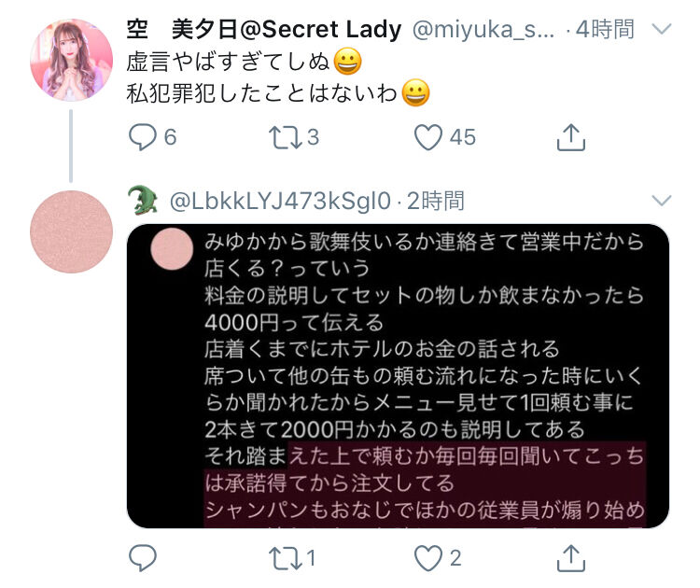
Task: Open the embedded black screenshot image
Action: (398, 376)
